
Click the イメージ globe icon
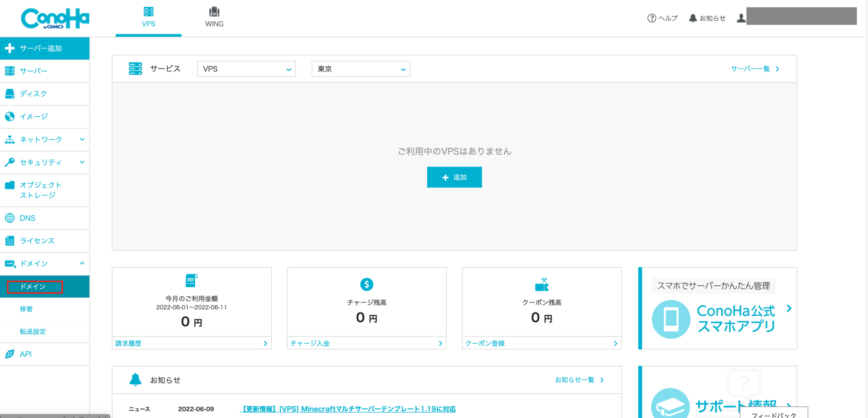click(9, 116)
